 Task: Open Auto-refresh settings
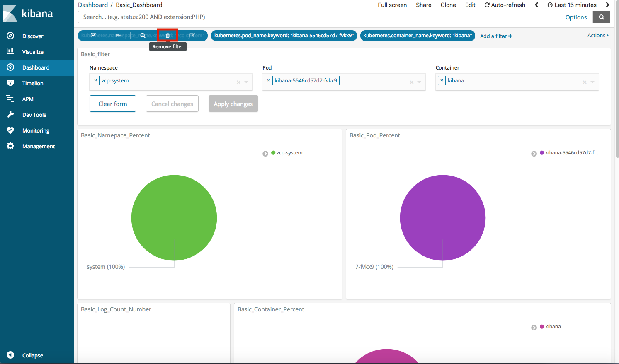pyautogui.click(x=505, y=5)
